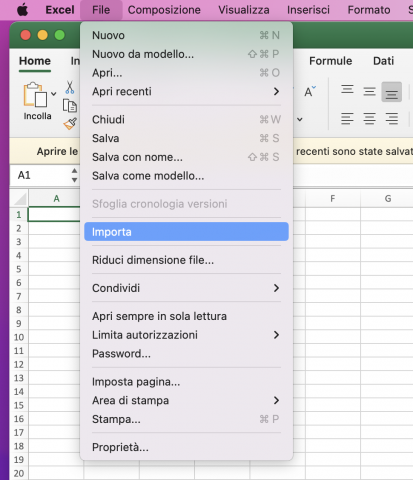Open the Formule ribbon tab

331,61
